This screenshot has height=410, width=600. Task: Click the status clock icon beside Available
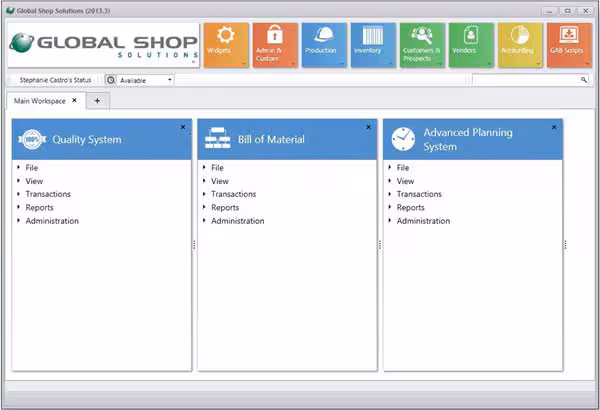point(111,80)
